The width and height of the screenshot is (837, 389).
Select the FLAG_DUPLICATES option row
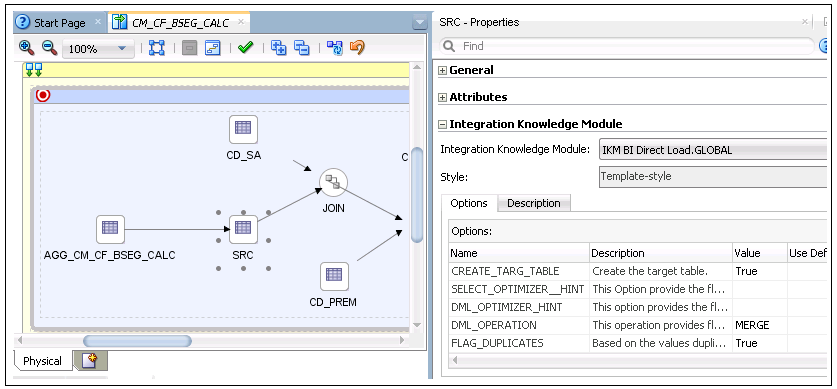638,343
